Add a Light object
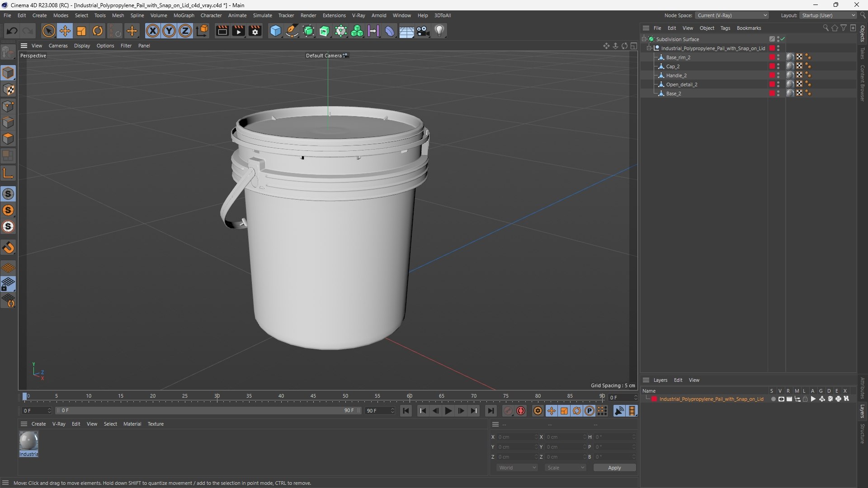The width and height of the screenshot is (868, 488). pyautogui.click(x=439, y=31)
